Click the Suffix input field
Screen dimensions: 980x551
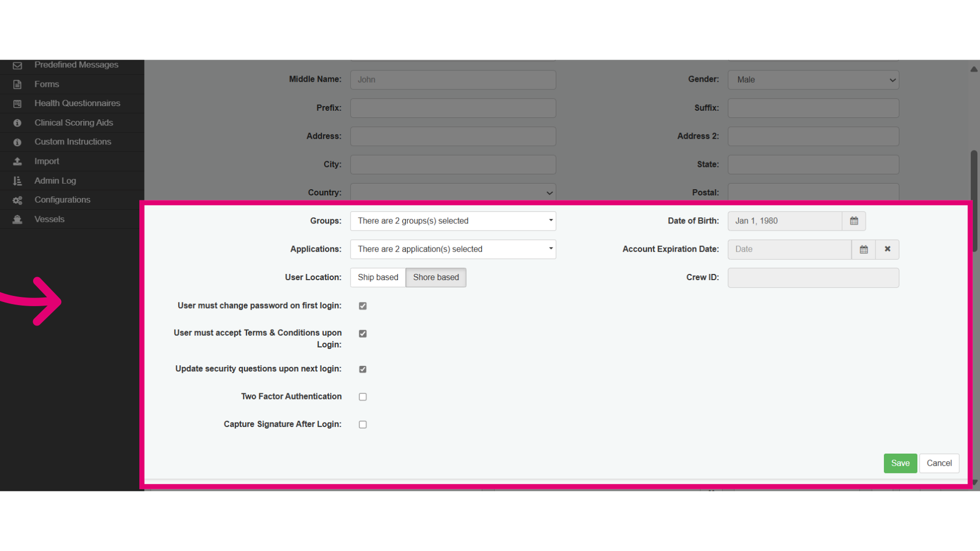pos(813,108)
